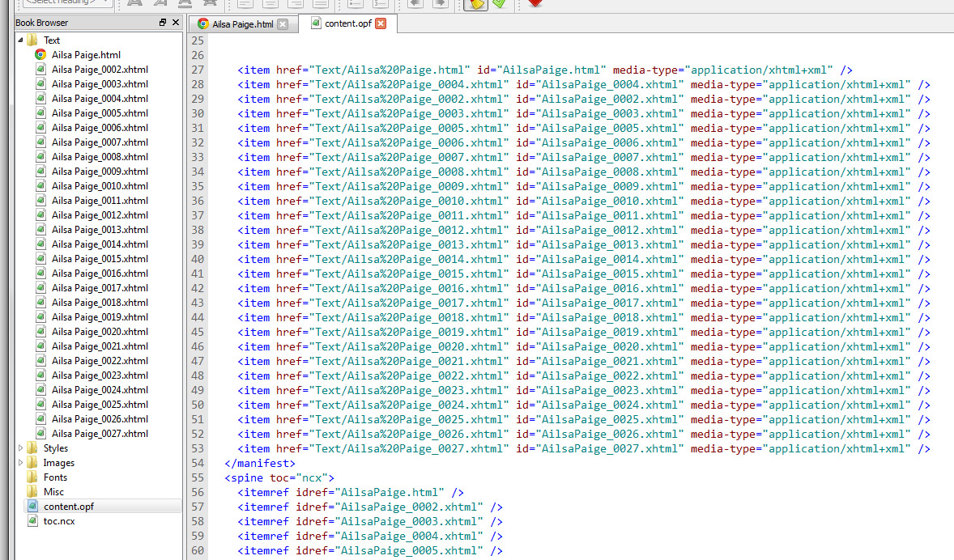
Task: Click itemref idref="AilsaPaige.html" on line 56
Action: tap(351, 493)
